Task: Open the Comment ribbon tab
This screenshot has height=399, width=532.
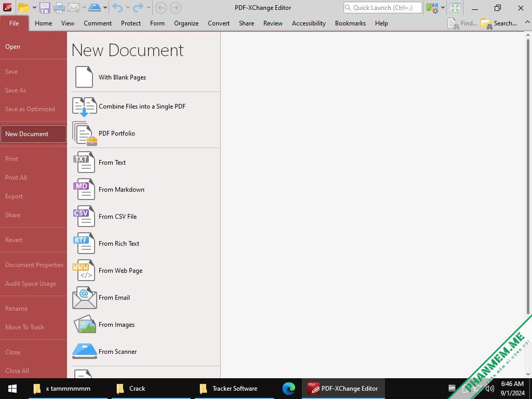Action: [98, 23]
